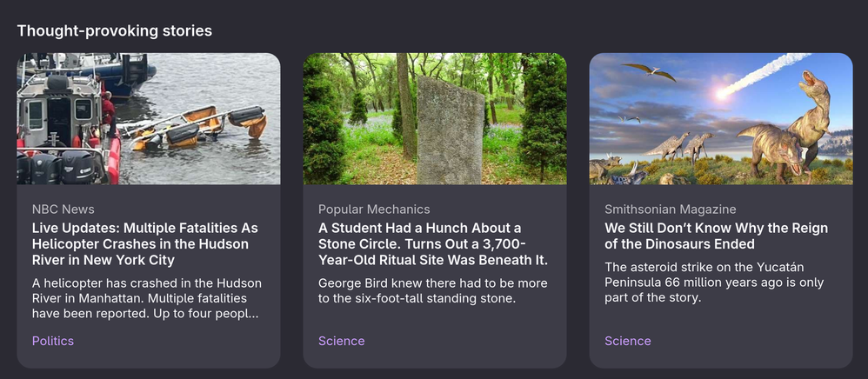Click the Thought-provoking stories section heading
Screen dimensions: 868x379
click(114, 31)
